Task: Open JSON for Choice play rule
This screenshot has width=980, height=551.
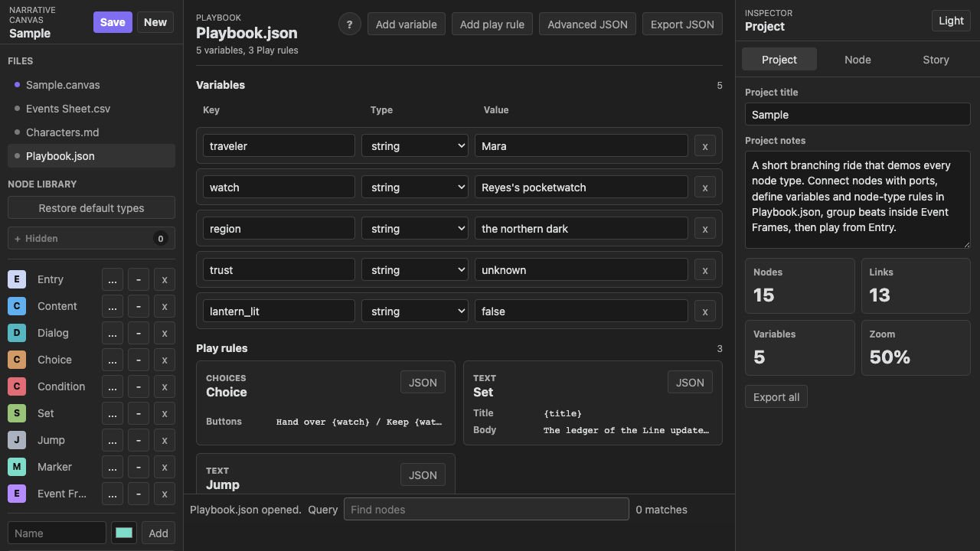Action: 423,383
